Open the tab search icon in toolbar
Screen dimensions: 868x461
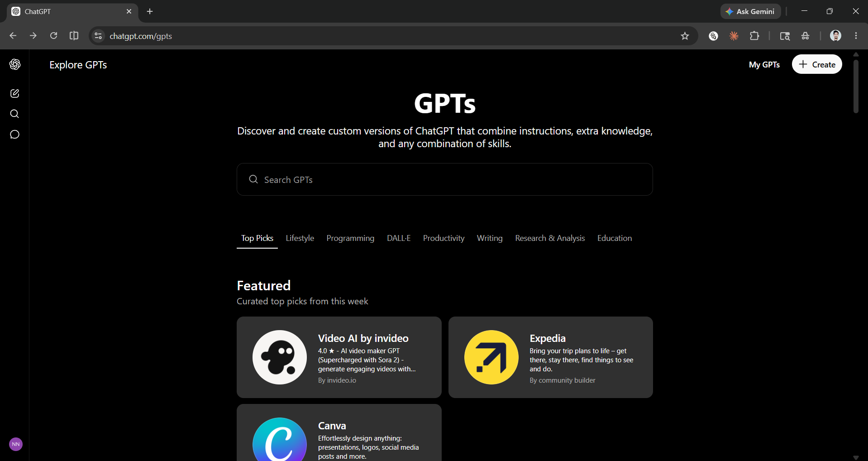pos(785,36)
